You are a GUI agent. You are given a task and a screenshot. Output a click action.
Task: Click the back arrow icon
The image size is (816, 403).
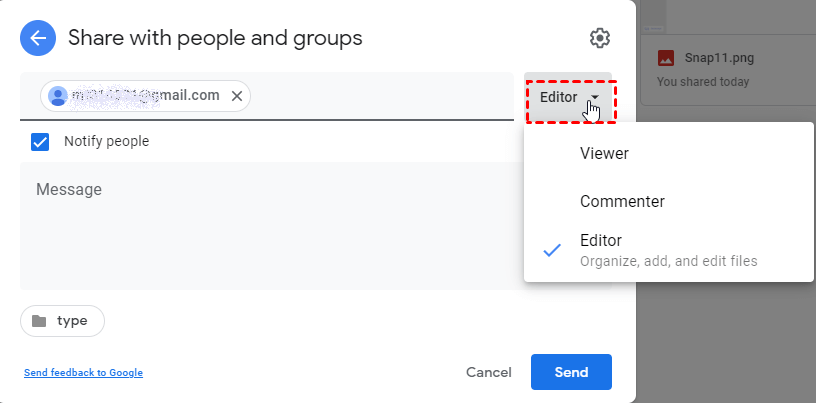(x=38, y=39)
